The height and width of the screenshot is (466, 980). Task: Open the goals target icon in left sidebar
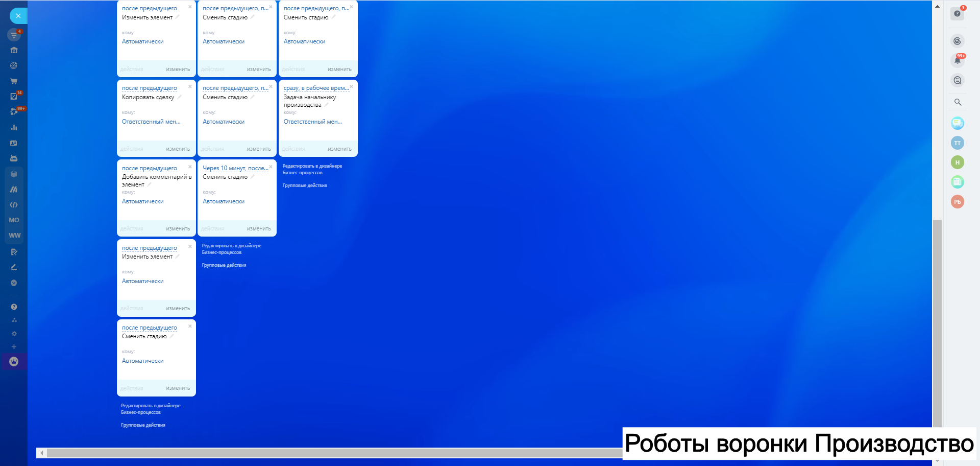tap(14, 65)
